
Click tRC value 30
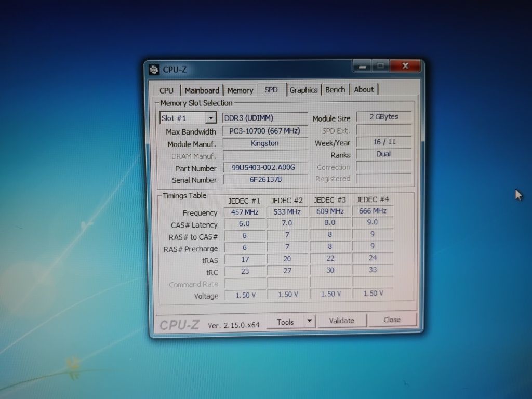[x=330, y=270]
